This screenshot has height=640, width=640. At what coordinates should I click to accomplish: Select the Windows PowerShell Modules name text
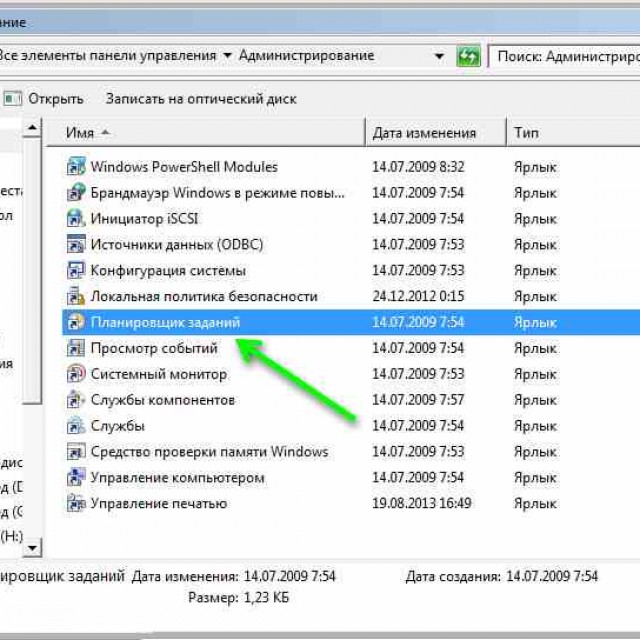[184, 167]
